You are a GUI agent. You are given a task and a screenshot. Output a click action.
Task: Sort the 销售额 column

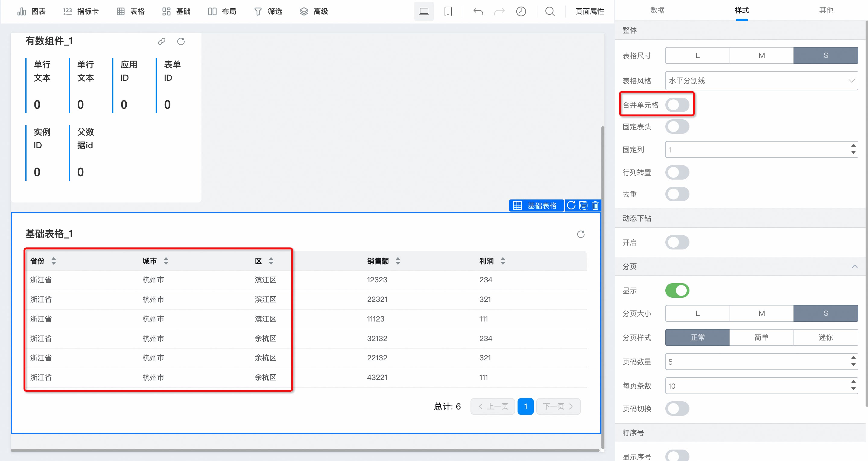(x=398, y=261)
